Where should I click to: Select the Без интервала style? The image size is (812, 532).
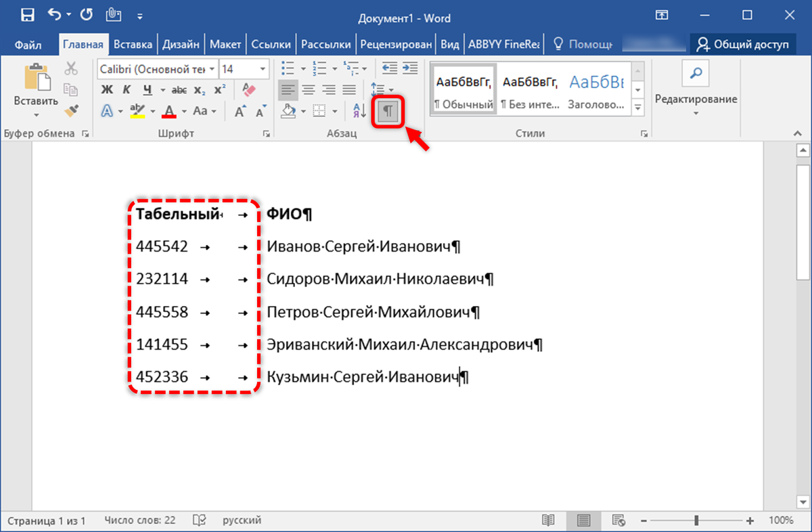(530, 89)
